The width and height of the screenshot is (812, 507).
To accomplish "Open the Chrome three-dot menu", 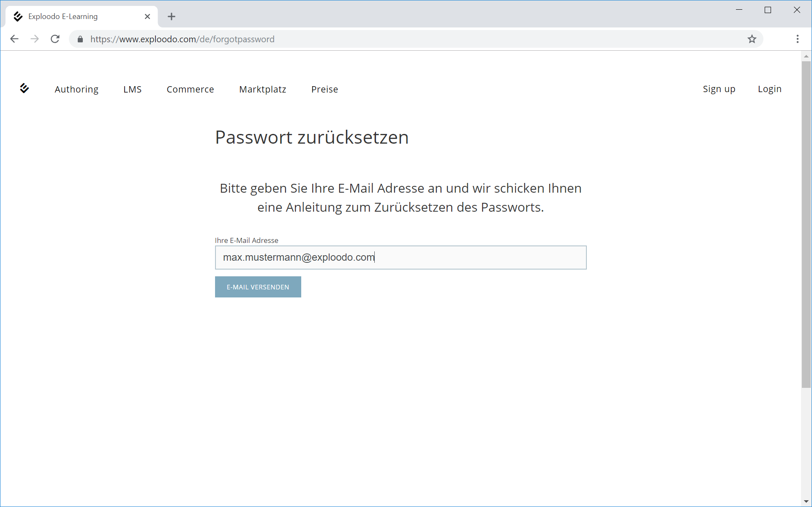I will tap(797, 39).
